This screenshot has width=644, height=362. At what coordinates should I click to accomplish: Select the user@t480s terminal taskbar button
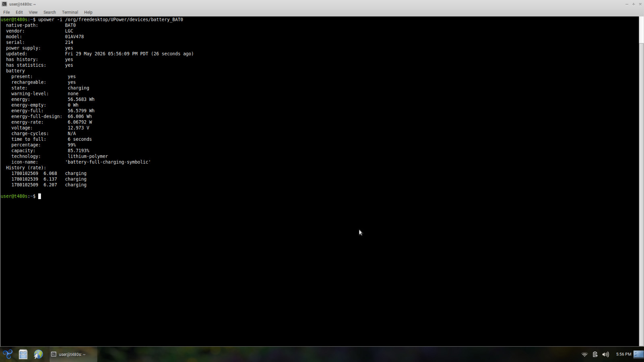(x=73, y=354)
